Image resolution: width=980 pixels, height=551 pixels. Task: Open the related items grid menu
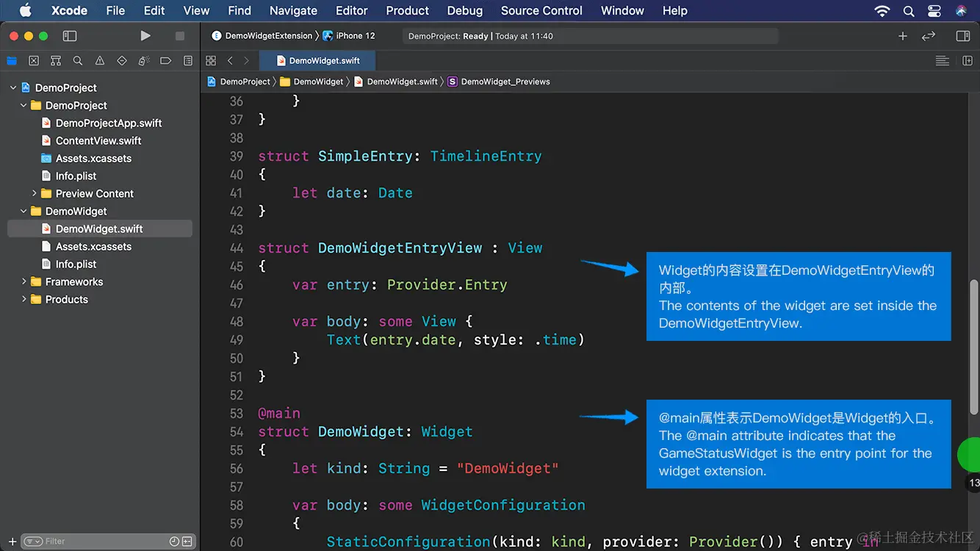pos(211,61)
